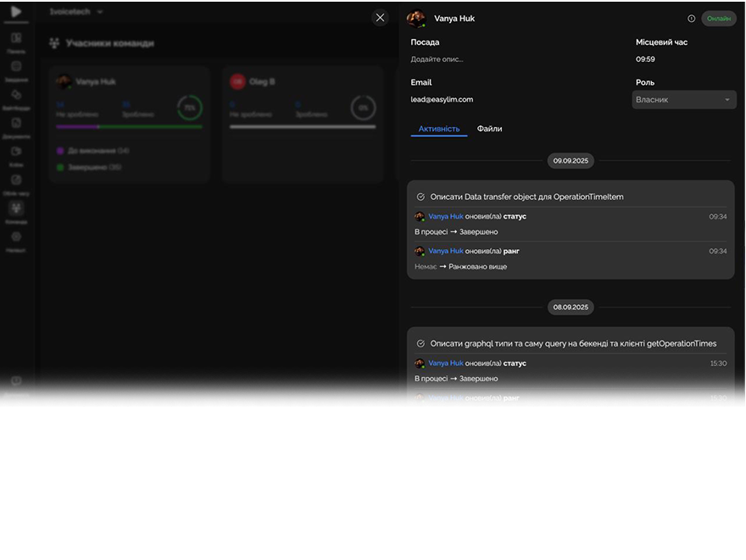Image resolution: width=746 pixels, height=560 pixels.
Task: Switch to the Файли tab
Action: tap(489, 129)
